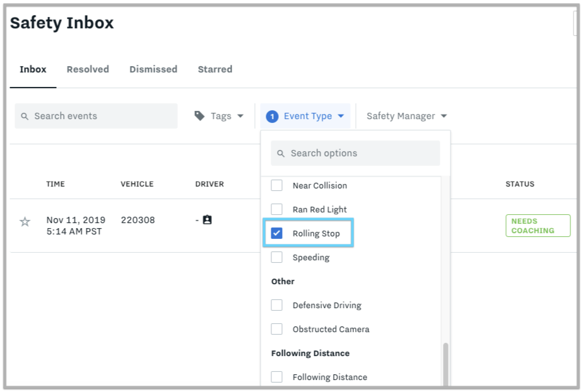Click the NEEDS COACHING status button

(x=538, y=225)
